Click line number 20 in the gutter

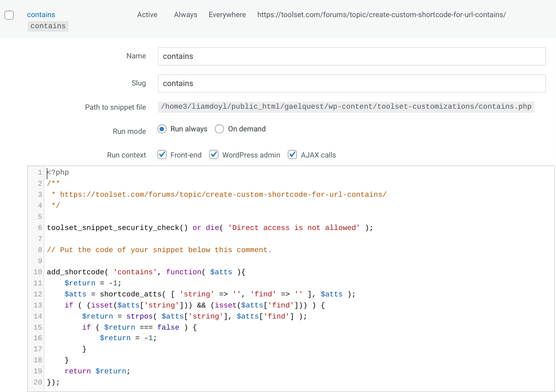click(x=38, y=382)
